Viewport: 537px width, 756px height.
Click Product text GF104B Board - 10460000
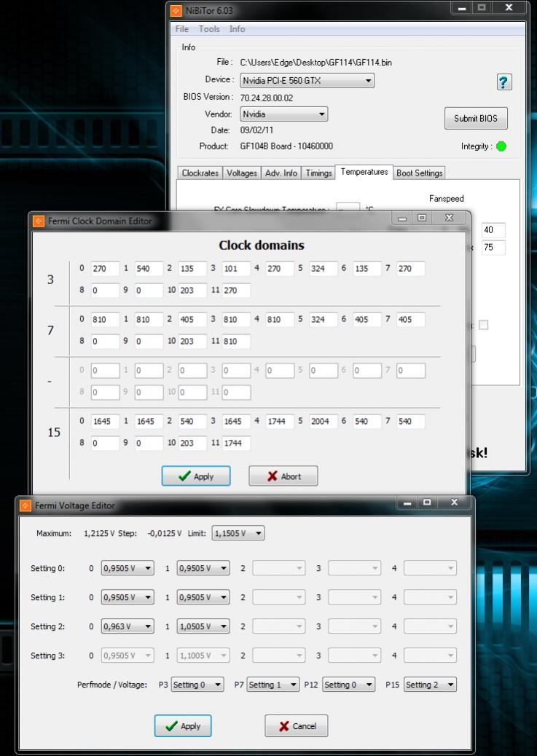tap(286, 146)
